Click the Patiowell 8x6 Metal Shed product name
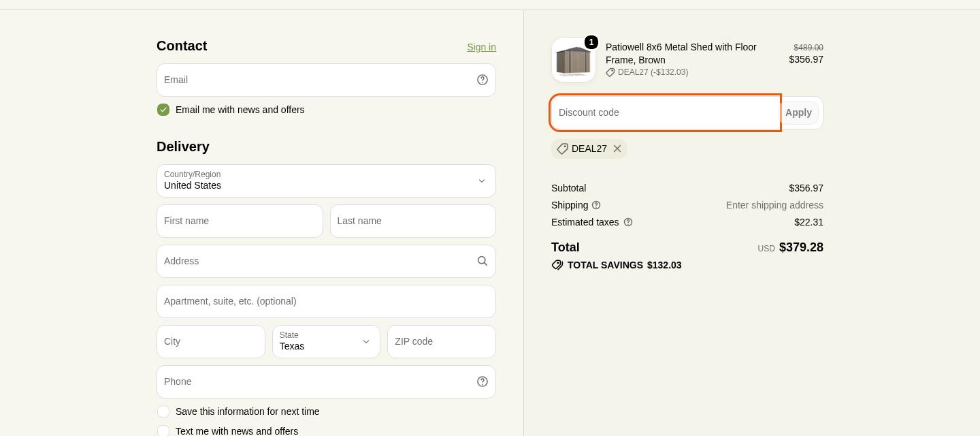Image resolution: width=980 pixels, height=436 pixels. click(681, 53)
